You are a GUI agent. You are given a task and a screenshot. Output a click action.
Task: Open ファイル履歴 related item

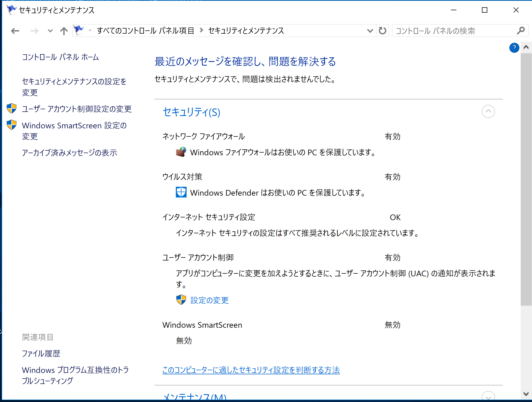tap(41, 353)
